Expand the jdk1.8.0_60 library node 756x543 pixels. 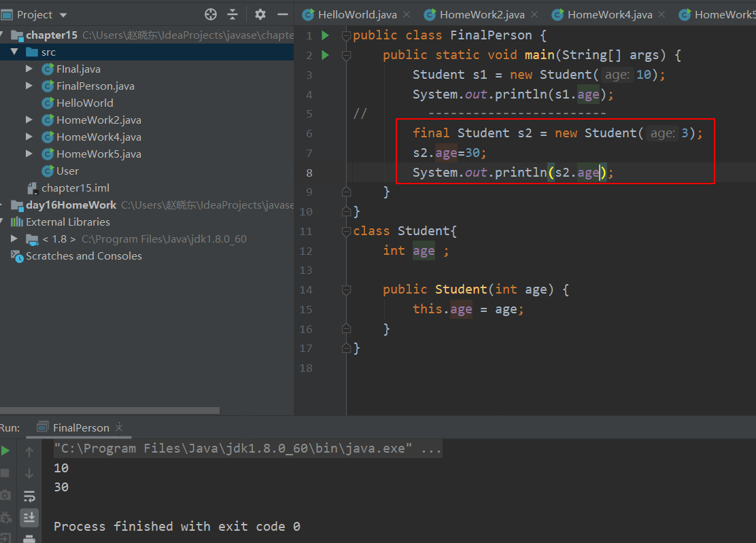pos(14,239)
